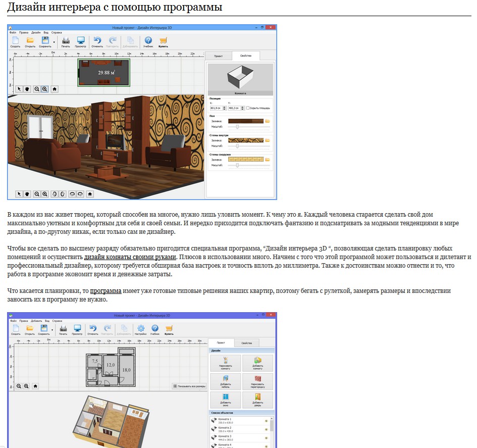Click Добавить комнату button

coord(257,363)
